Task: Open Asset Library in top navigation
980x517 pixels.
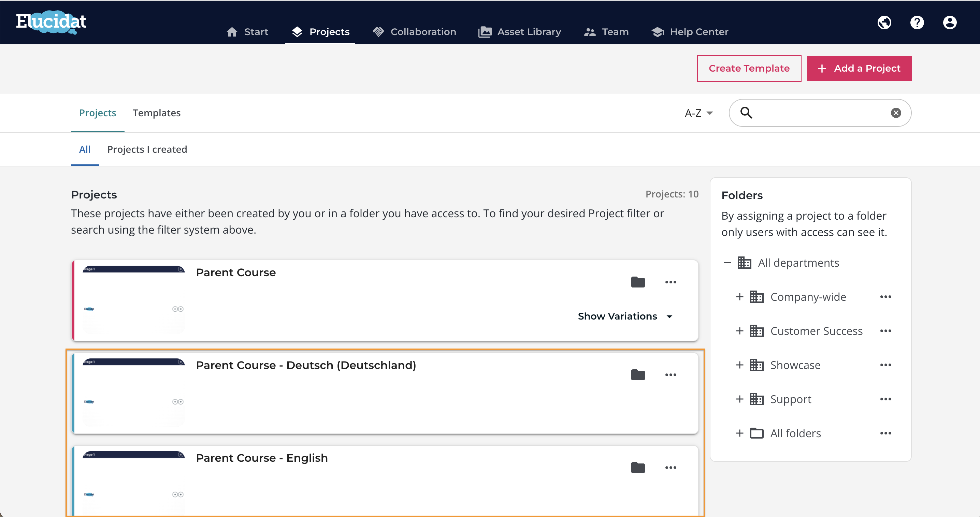Action: [x=519, y=32]
